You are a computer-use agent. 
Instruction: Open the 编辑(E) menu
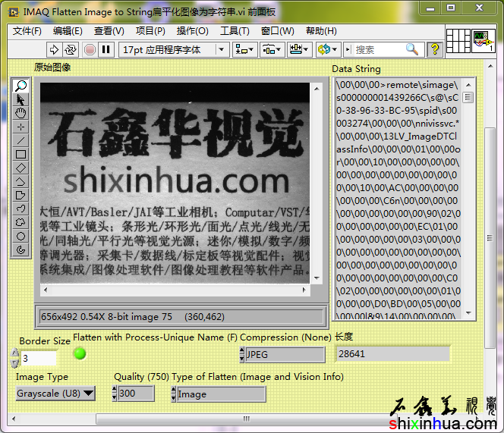[68, 31]
